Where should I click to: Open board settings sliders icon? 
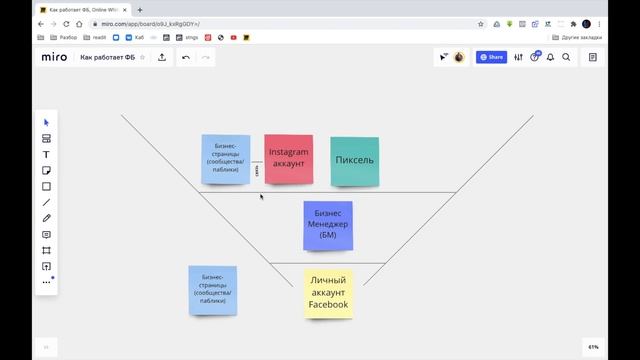point(518,58)
